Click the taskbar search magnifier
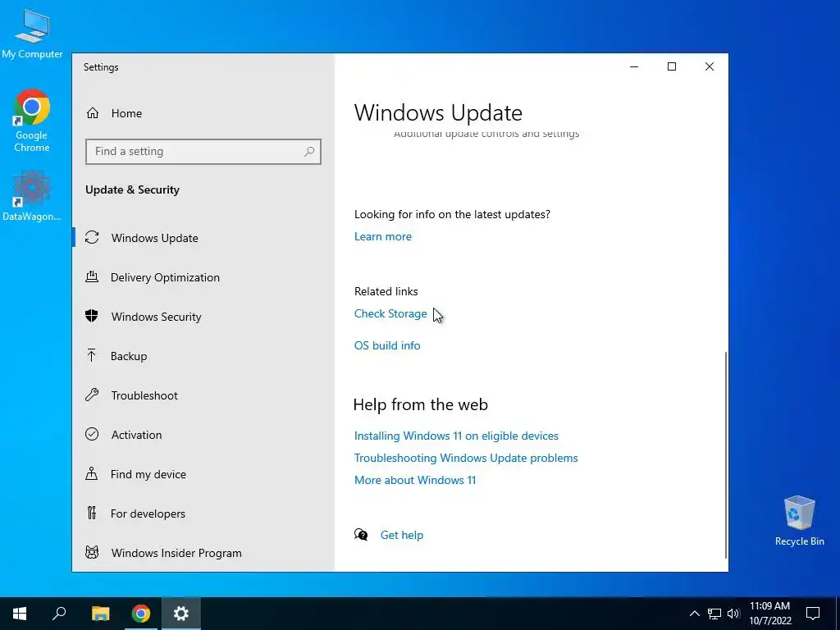Viewport: 840px width, 630px height. pyautogui.click(x=59, y=614)
